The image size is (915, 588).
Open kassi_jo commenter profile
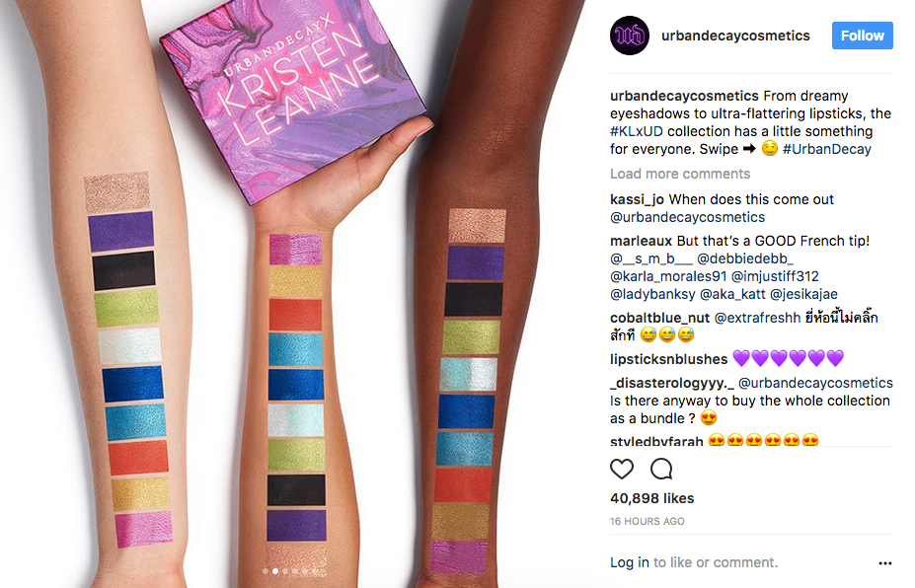[637, 199]
